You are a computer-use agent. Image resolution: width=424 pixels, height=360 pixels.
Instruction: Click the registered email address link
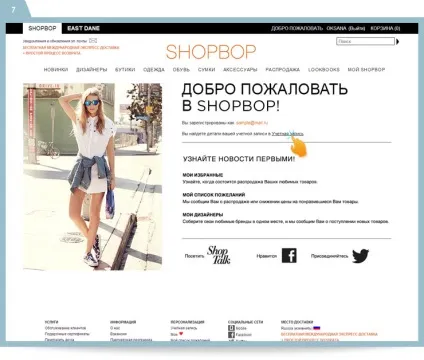(252, 123)
